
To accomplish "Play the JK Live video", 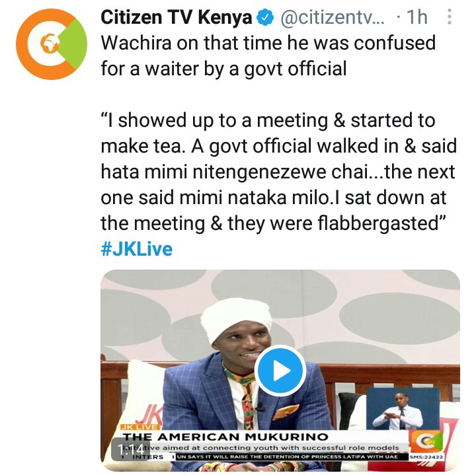I will [x=280, y=371].
